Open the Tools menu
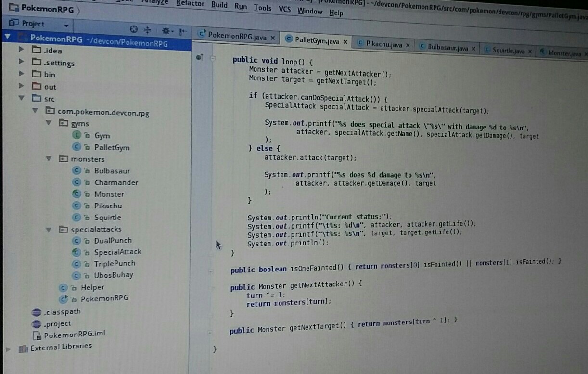 coord(263,8)
